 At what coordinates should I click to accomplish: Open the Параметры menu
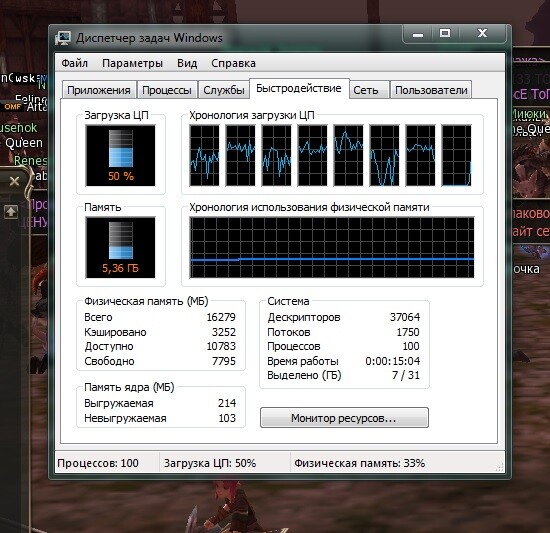point(132,63)
